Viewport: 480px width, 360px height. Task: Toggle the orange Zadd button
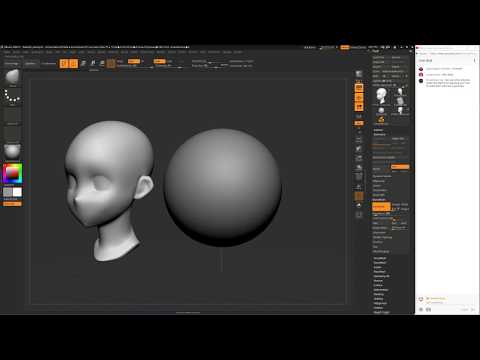[159, 61]
